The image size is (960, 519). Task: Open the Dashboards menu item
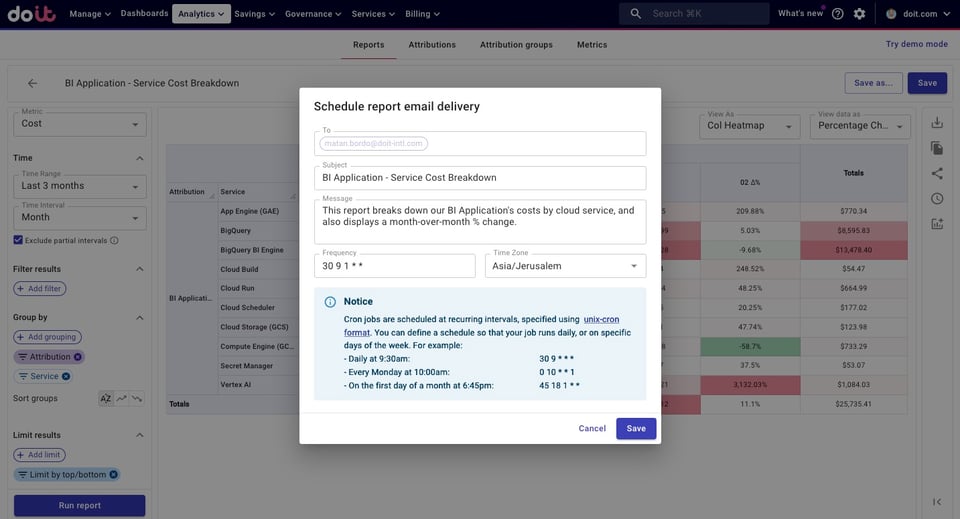coord(144,13)
